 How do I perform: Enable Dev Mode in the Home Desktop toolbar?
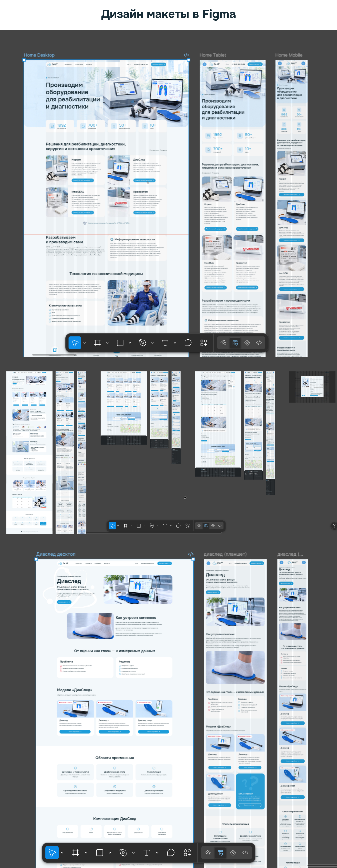click(x=259, y=343)
